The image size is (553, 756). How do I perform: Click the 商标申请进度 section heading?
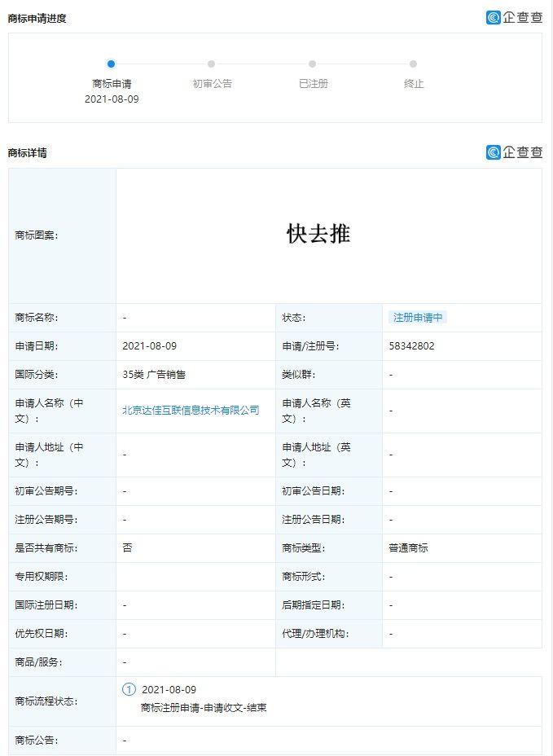tap(37, 18)
